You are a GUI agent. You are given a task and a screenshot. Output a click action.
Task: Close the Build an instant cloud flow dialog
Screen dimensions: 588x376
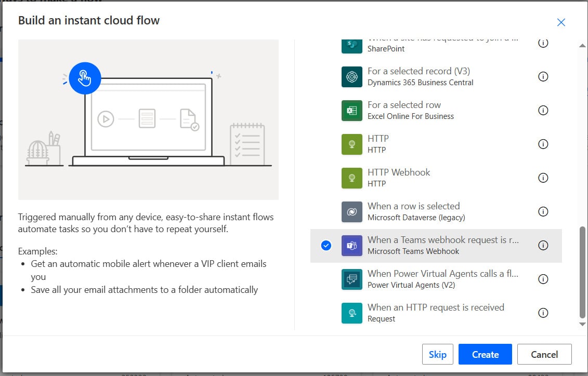click(x=561, y=22)
